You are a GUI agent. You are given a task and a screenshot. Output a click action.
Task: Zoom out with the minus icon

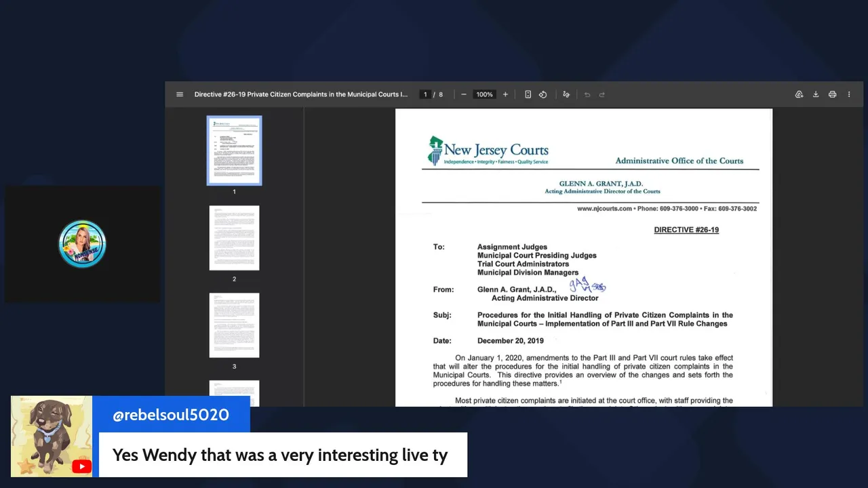coord(464,94)
